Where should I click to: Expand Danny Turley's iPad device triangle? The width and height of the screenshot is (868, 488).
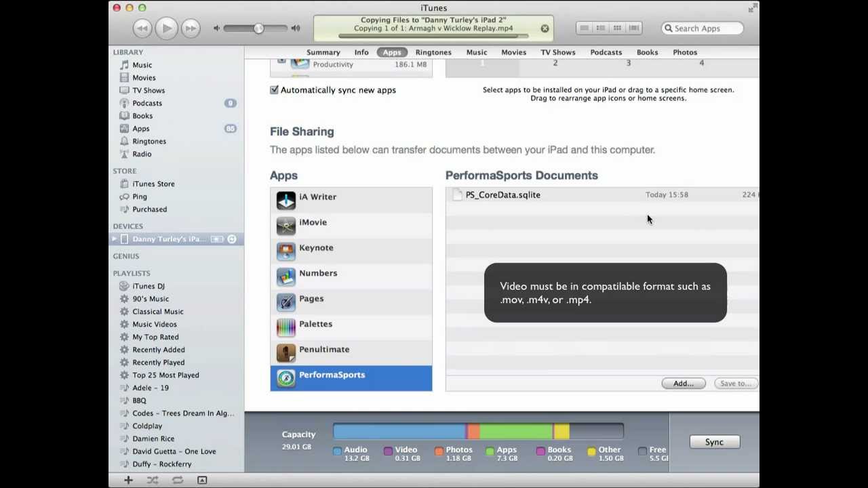[114, 239]
